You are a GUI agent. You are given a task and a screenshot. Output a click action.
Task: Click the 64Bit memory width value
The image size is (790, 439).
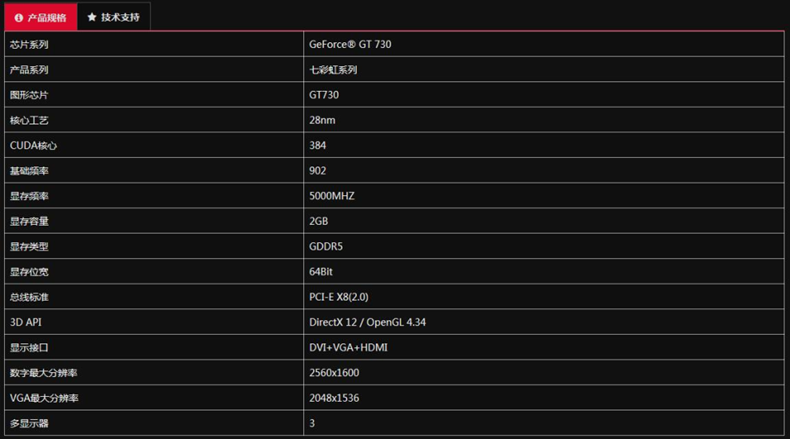[321, 272]
